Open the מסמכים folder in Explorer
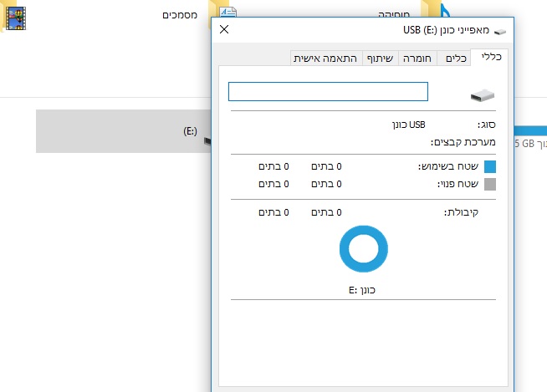Viewport: 547px width, 392px height. 180,15
